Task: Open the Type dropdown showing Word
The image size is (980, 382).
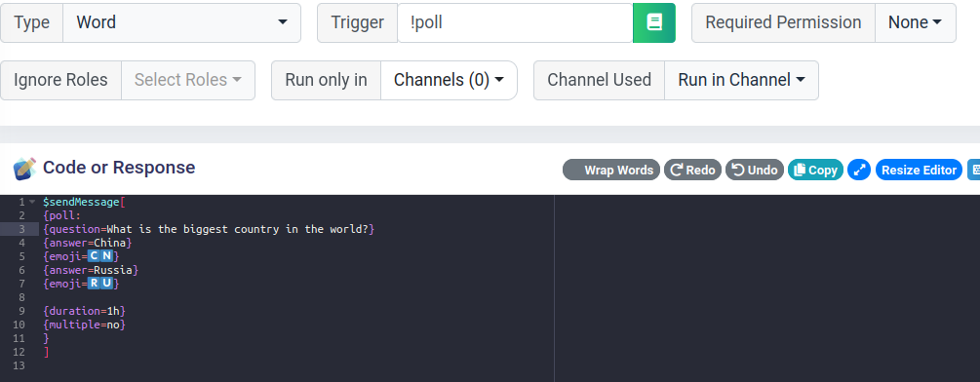Action: coord(181,22)
